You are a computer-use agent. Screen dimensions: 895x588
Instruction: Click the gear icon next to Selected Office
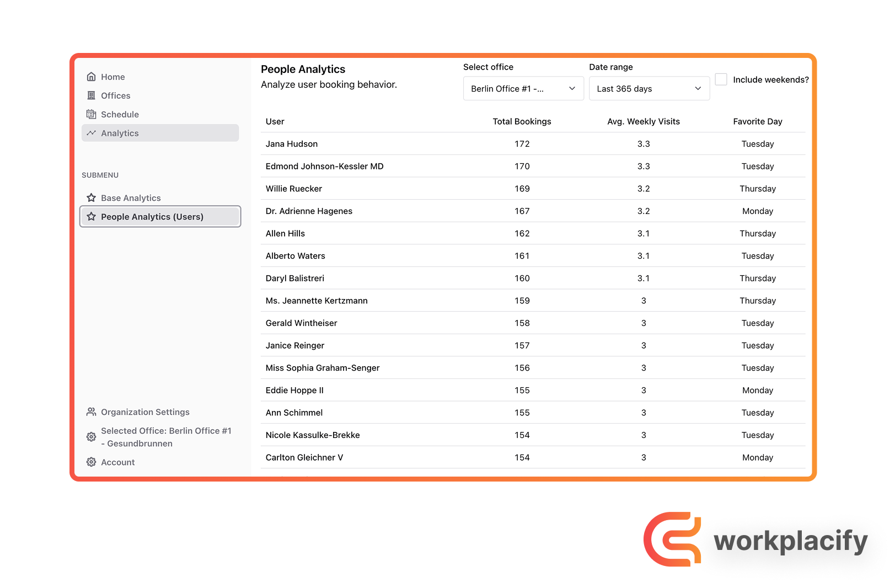tap(91, 437)
